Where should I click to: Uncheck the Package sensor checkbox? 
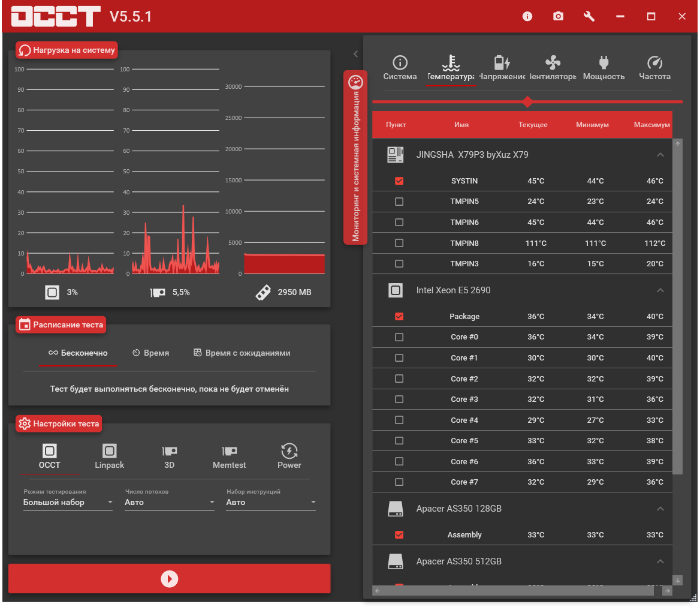tap(399, 316)
